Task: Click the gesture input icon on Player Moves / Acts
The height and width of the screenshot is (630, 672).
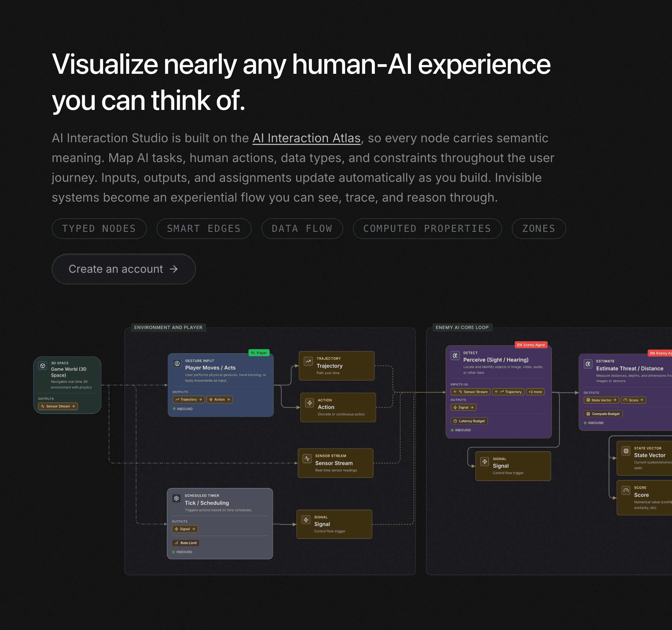Action: click(x=177, y=363)
